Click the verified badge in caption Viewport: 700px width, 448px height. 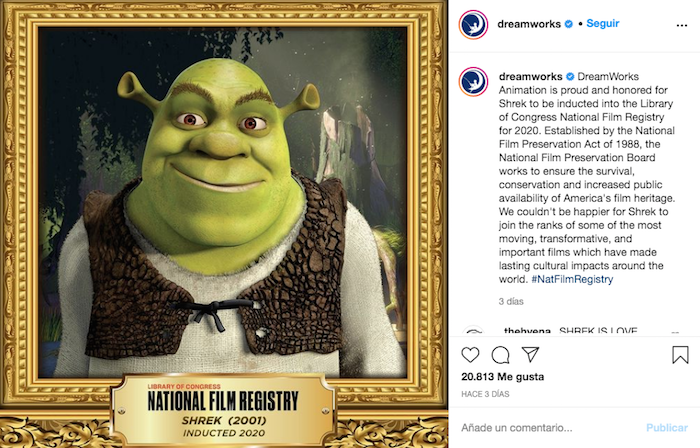(570, 76)
